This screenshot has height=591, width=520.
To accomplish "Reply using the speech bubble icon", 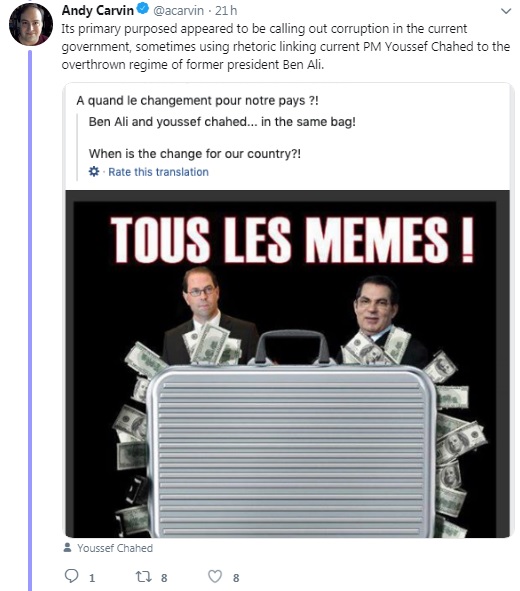I will [x=72, y=576].
